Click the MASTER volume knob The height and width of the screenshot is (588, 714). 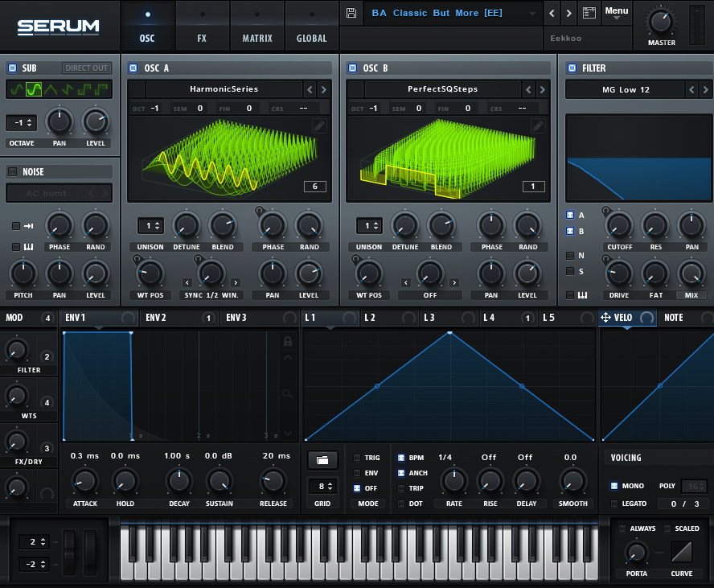point(661,22)
